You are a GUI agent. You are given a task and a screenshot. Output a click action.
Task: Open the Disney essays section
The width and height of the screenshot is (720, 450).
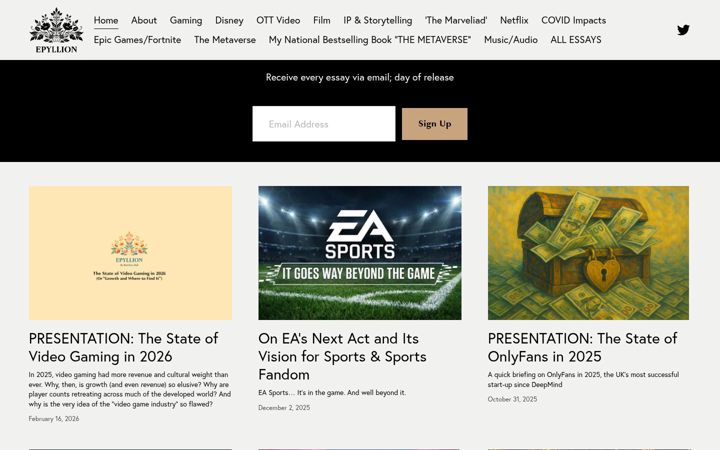click(x=229, y=20)
